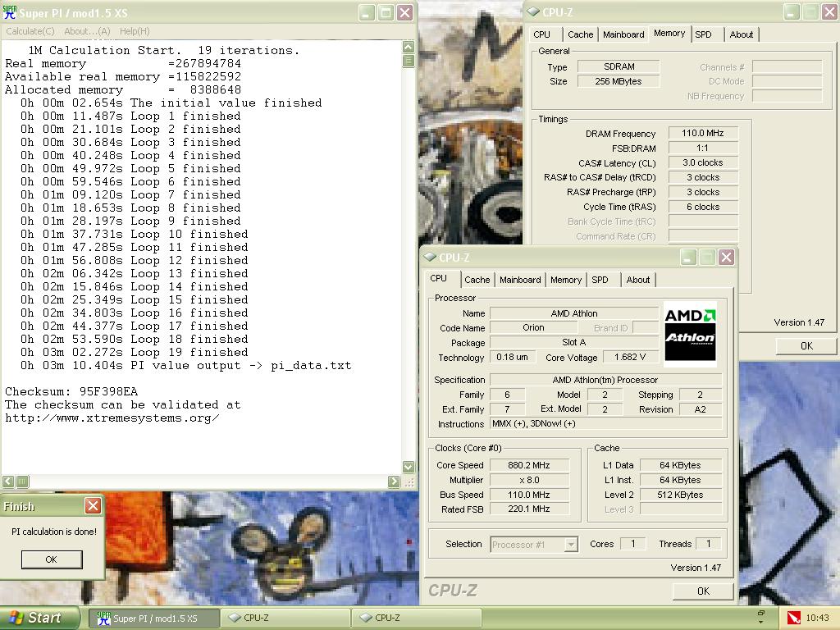Open the Calculate(C) menu in Super PI

(30, 31)
